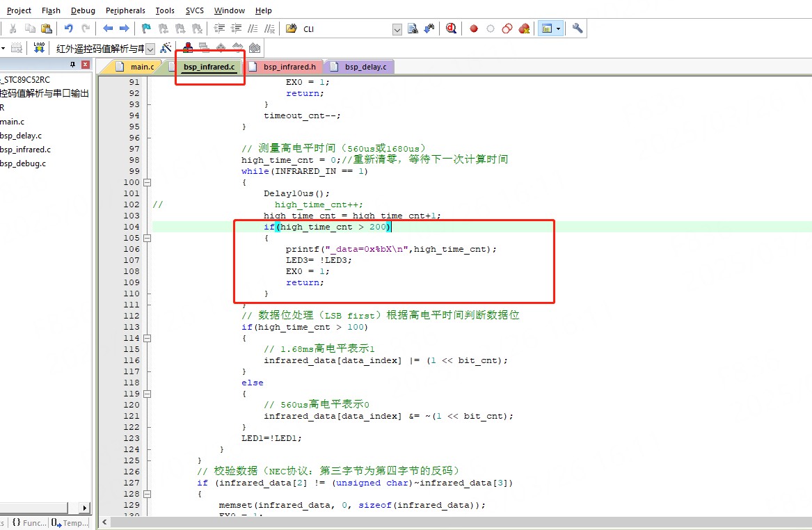Start the debug session icon
The width and height of the screenshot is (812, 530).
451,29
